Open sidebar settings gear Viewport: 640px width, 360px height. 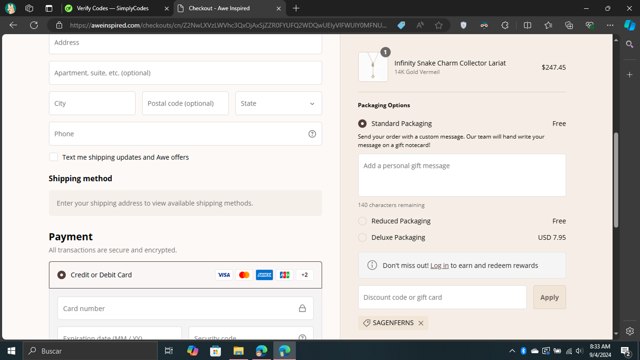coord(629,331)
